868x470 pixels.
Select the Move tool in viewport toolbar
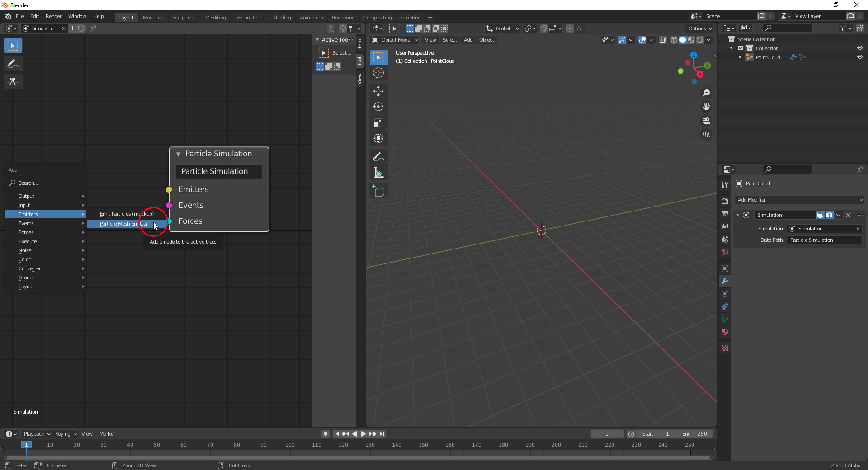pos(378,91)
